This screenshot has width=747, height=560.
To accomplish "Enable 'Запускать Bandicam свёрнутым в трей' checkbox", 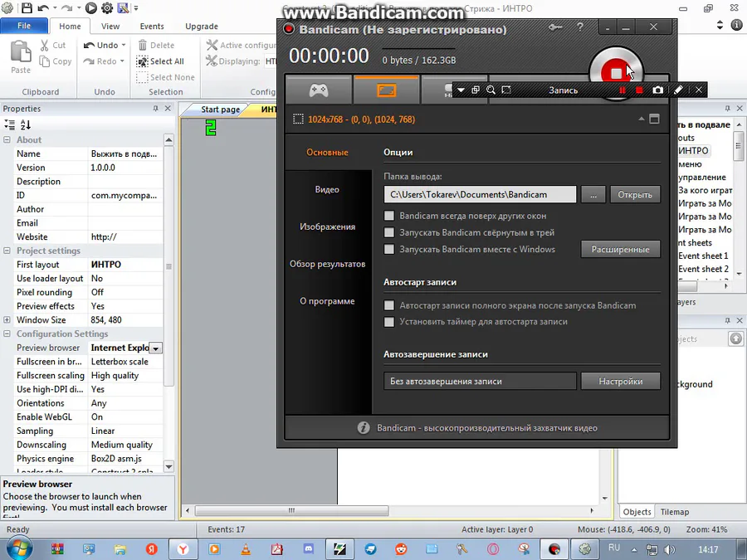I will point(389,232).
